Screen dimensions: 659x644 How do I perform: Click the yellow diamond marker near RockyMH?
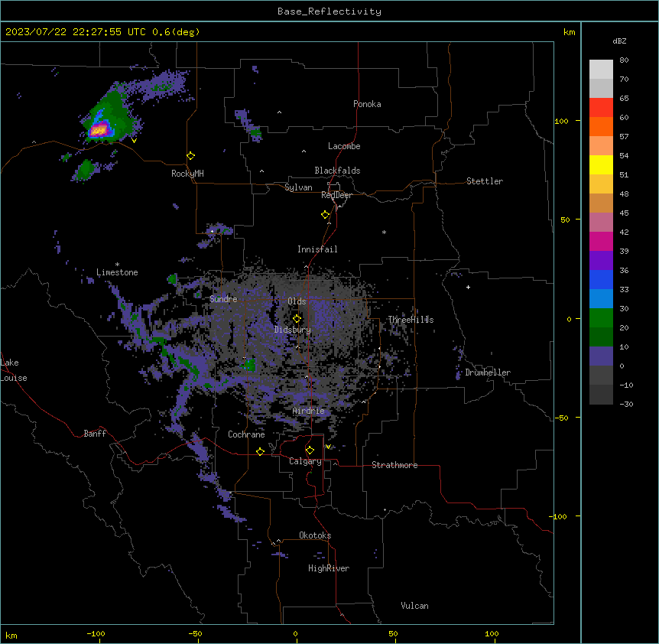190,156
